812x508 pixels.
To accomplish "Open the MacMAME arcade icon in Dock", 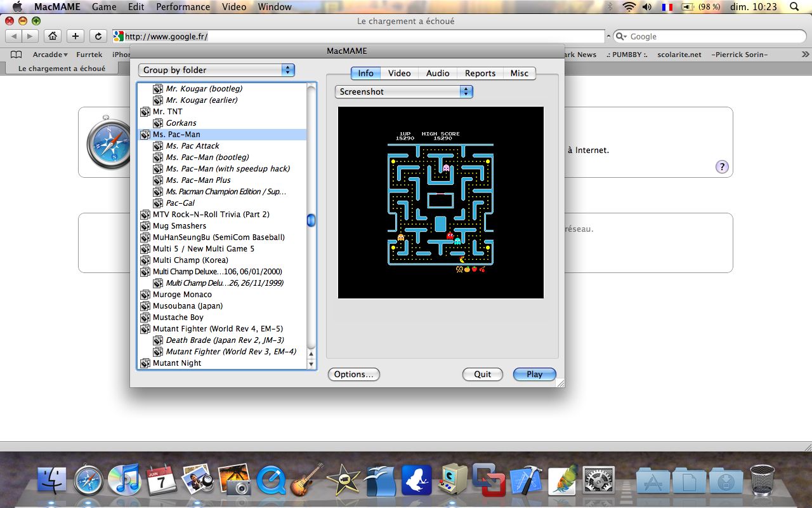I will (x=453, y=480).
